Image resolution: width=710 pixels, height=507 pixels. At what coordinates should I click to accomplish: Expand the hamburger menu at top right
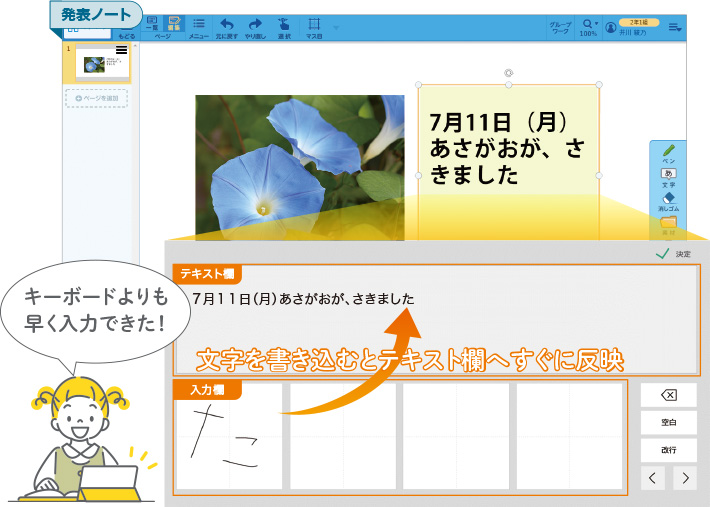tap(675, 26)
